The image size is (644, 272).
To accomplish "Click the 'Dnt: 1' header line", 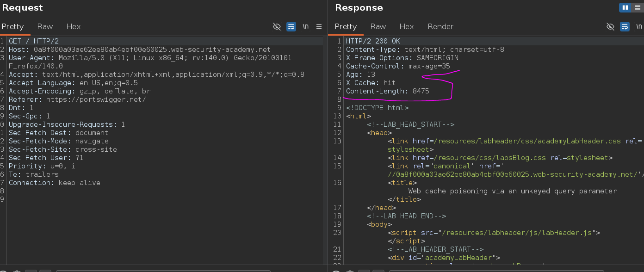I will pos(21,108).
